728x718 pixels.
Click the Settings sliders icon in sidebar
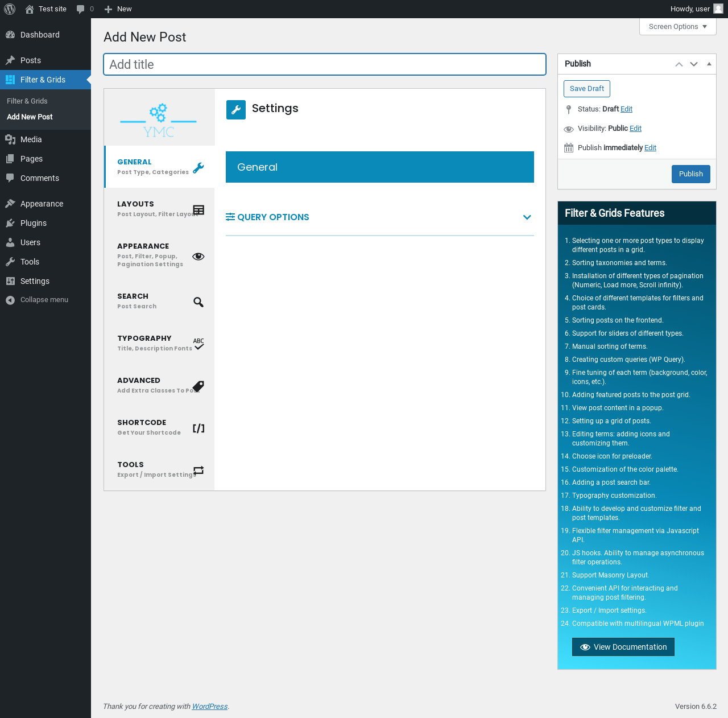tap(10, 281)
